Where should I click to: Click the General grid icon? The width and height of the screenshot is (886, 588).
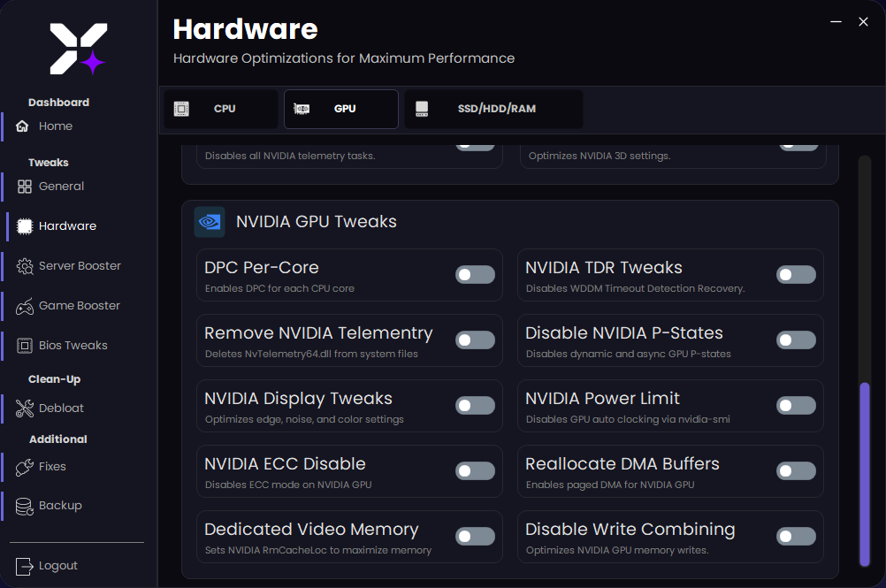point(25,187)
